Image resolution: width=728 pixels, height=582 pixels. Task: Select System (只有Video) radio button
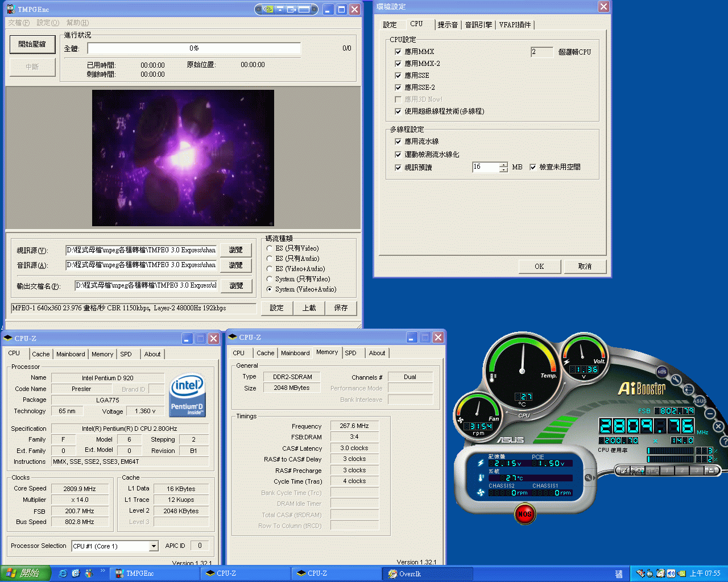[270, 279]
